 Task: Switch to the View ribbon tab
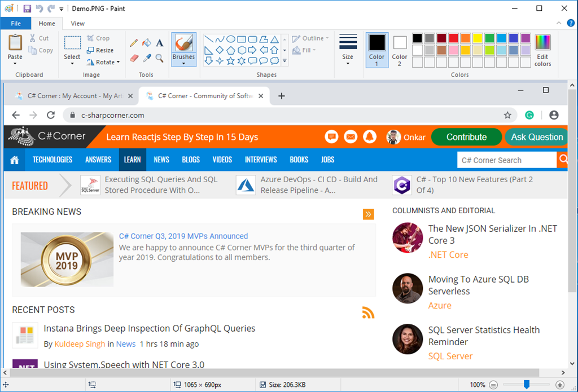pyautogui.click(x=77, y=23)
